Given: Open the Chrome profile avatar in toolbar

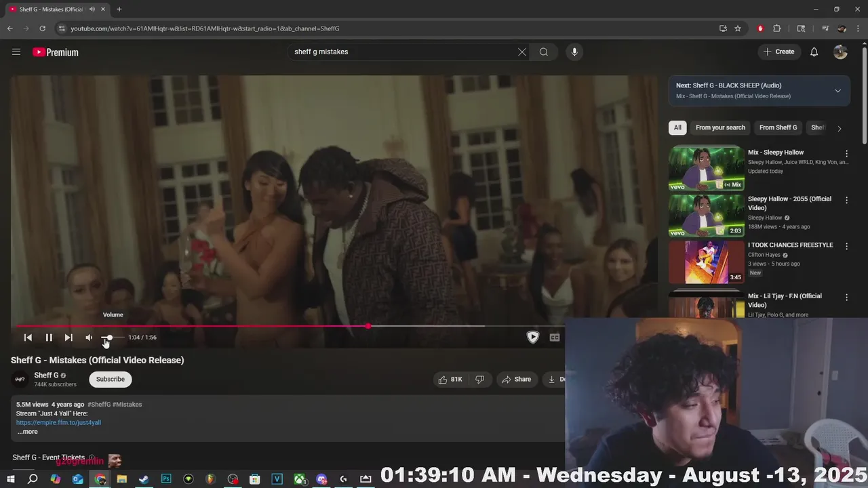Looking at the screenshot, I should pos(842,28).
